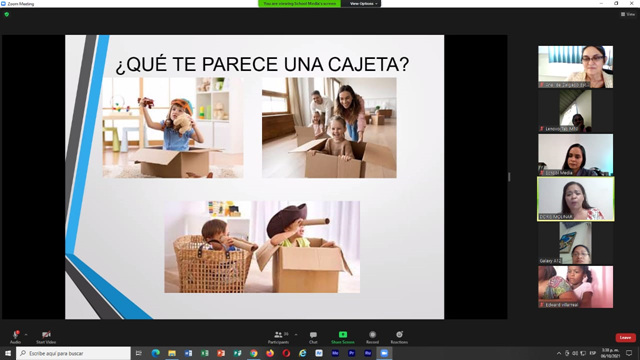This screenshot has height=360, width=640.
Task: Open the taskbar clock and date
Action: [611, 353]
